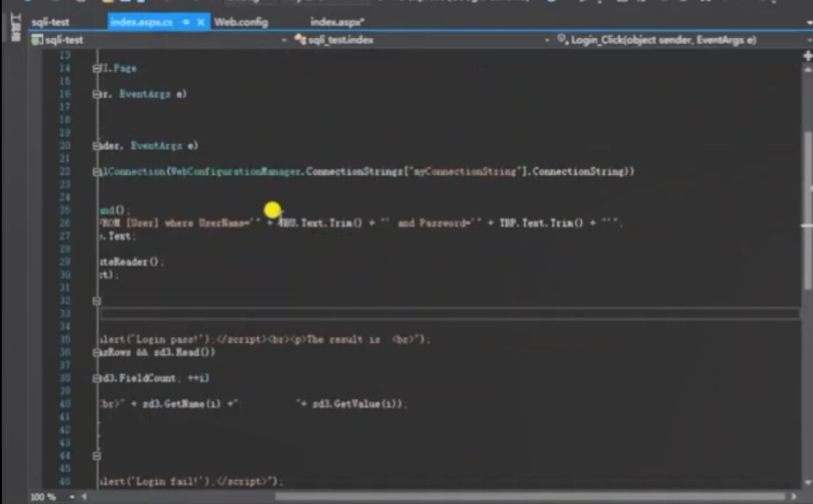Open the Web.config tab
Image resolution: width=813 pixels, height=504 pixels.
[241, 22]
